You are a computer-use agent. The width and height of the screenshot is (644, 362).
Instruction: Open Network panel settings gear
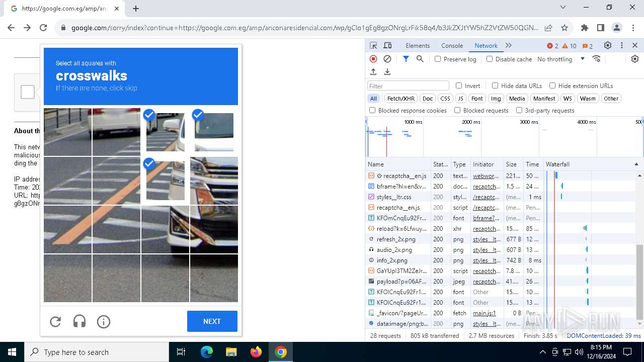[635, 59]
